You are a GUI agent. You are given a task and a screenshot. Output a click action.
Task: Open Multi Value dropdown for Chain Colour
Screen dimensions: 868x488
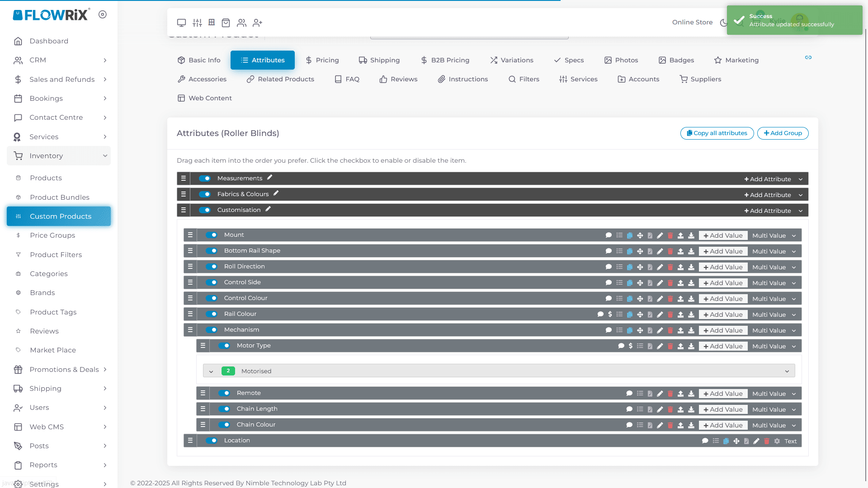pos(774,425)
